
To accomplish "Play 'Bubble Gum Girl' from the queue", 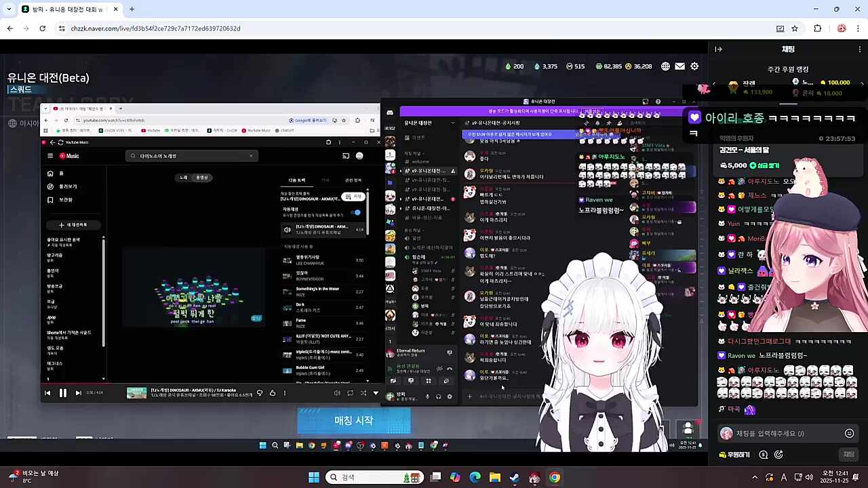I will pyautogui.click(x=324, y=370).
